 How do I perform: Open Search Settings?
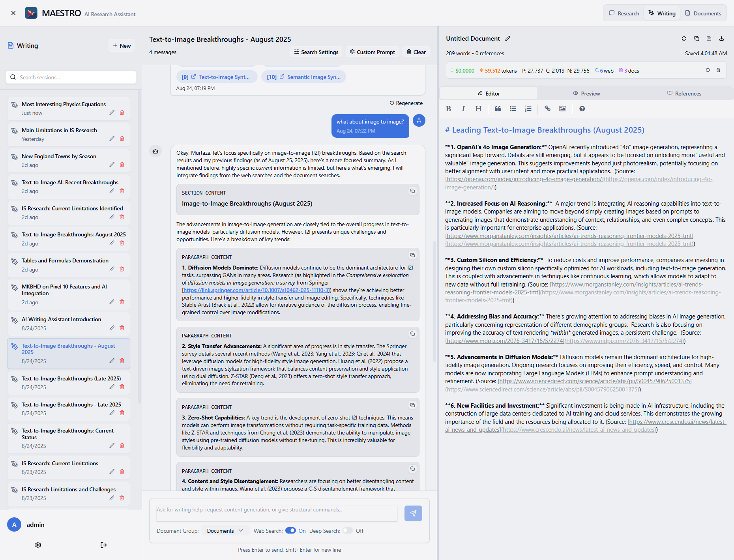pyautogui.click(x=316, y=52)
